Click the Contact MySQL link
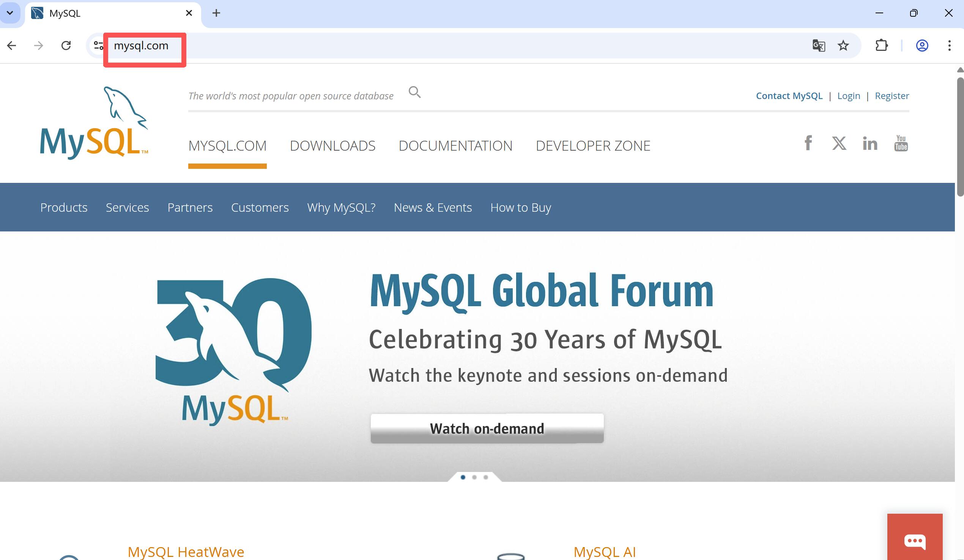Image resolution: width=964 pixels, height=560 pixels. 789,96
